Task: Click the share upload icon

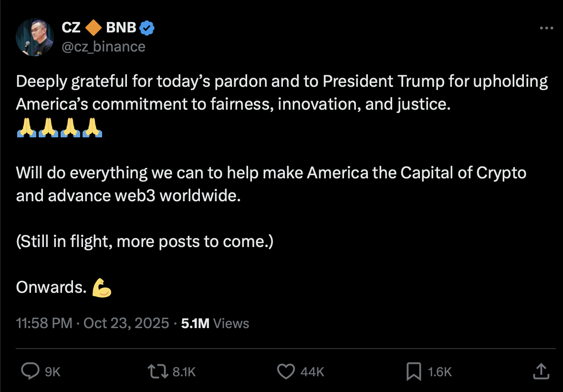Action: (540, 371)
